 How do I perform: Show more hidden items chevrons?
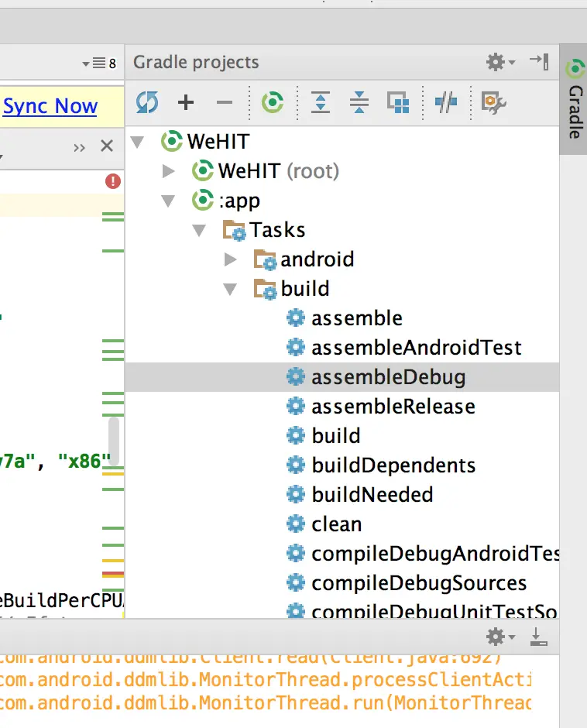pyautogui.click(x=80, y=148)
